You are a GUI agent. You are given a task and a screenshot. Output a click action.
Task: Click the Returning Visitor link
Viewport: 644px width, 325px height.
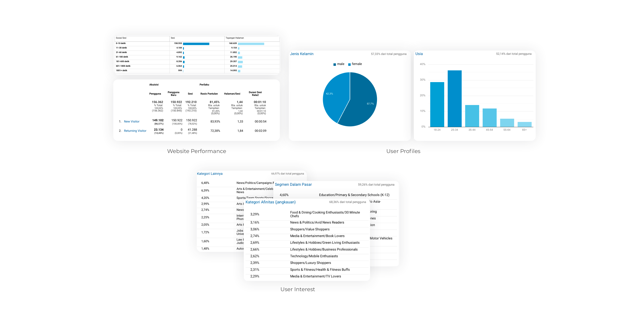[x=135, y=131]
